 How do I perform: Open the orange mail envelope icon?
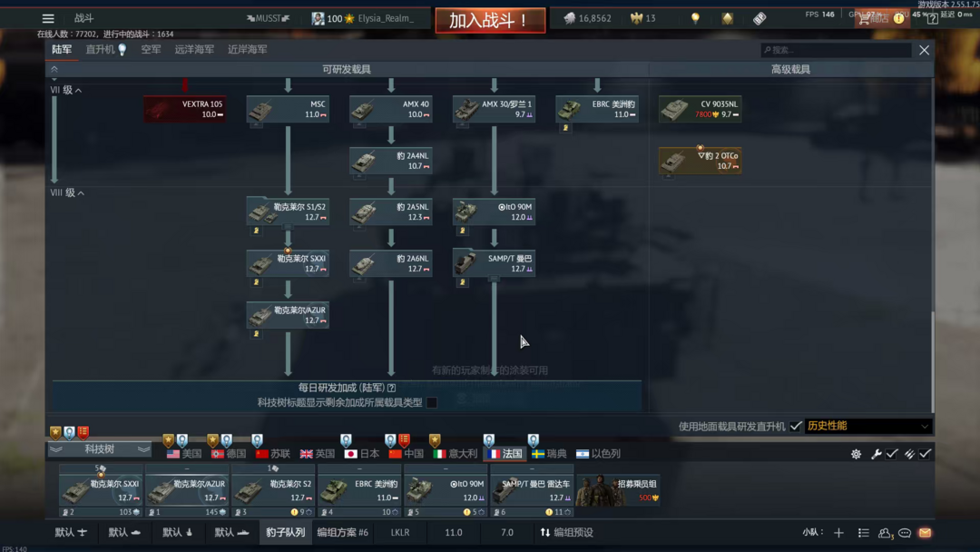pyautogui.click(x=925, y=533)
